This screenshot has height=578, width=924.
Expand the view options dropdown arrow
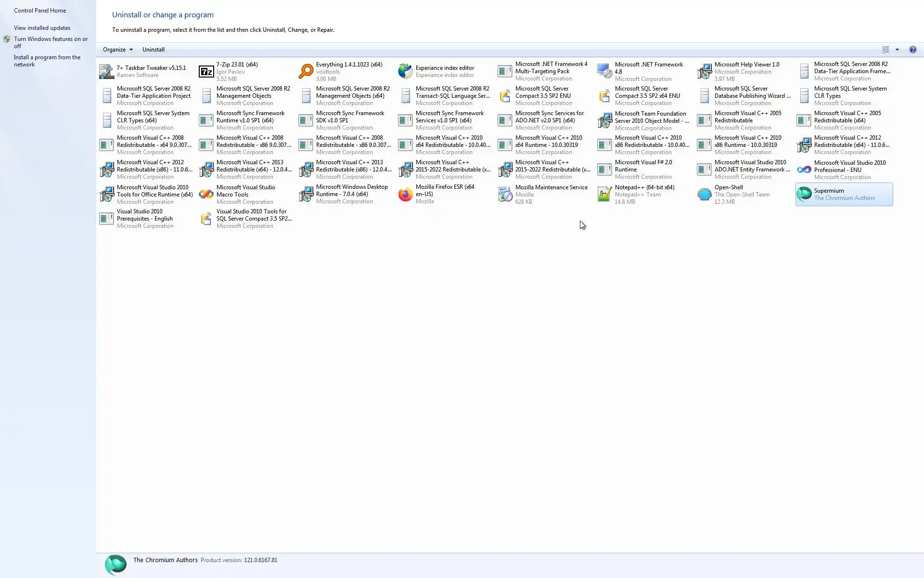tap(897, 50)
